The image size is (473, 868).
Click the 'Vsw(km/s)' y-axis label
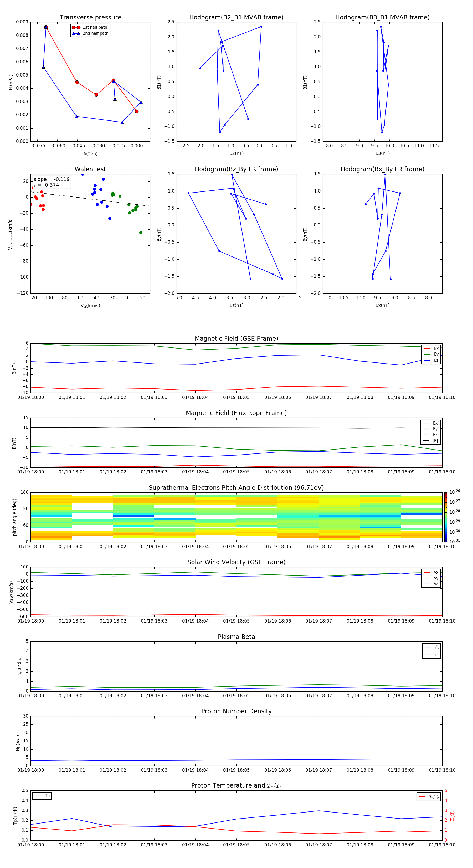pos(11,592)
